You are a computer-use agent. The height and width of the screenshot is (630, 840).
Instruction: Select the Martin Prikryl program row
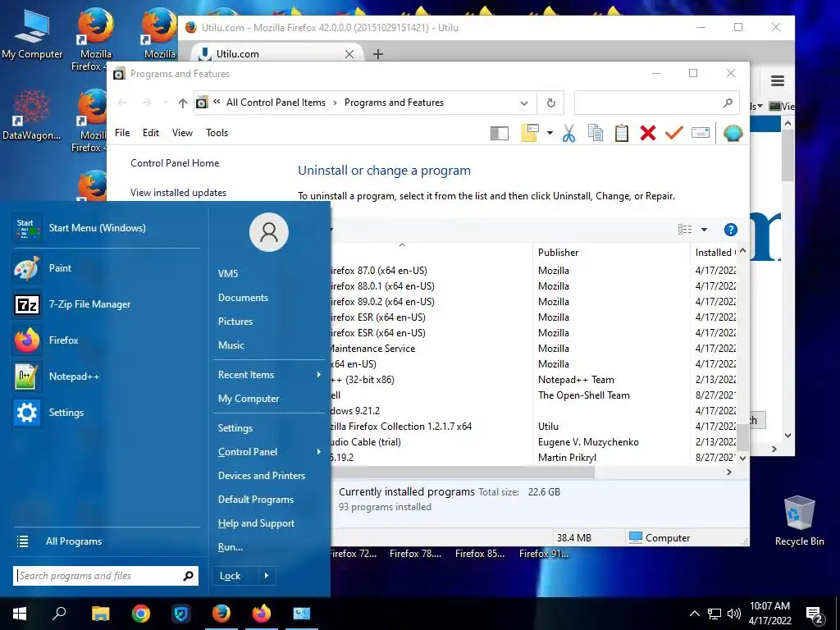click(x=533, y=457)
